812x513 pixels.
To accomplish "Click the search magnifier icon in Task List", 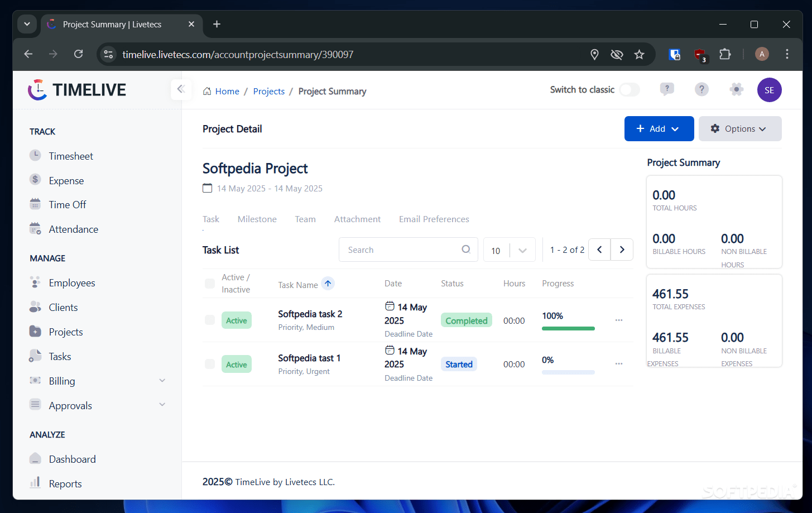I will coord(466,250).
